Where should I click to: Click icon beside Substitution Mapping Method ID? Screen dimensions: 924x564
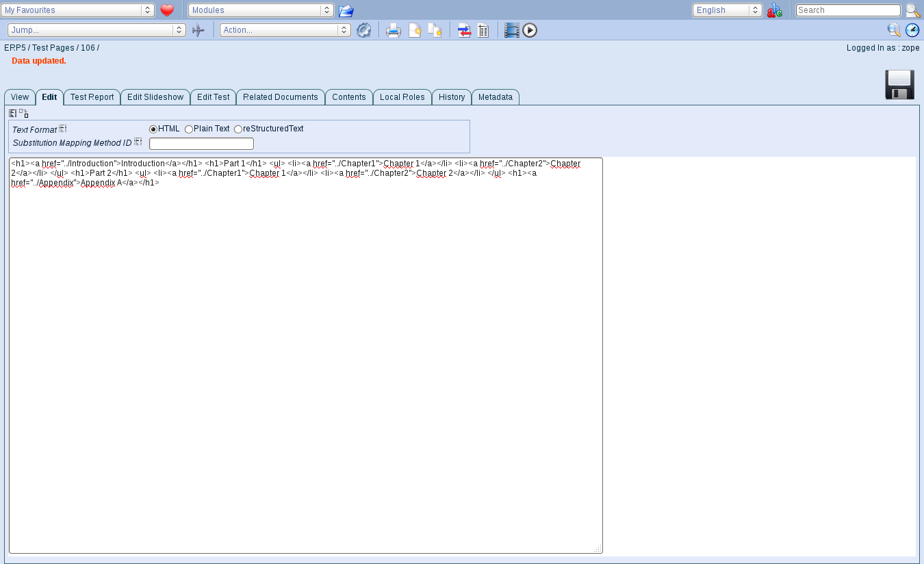(138, 142)
